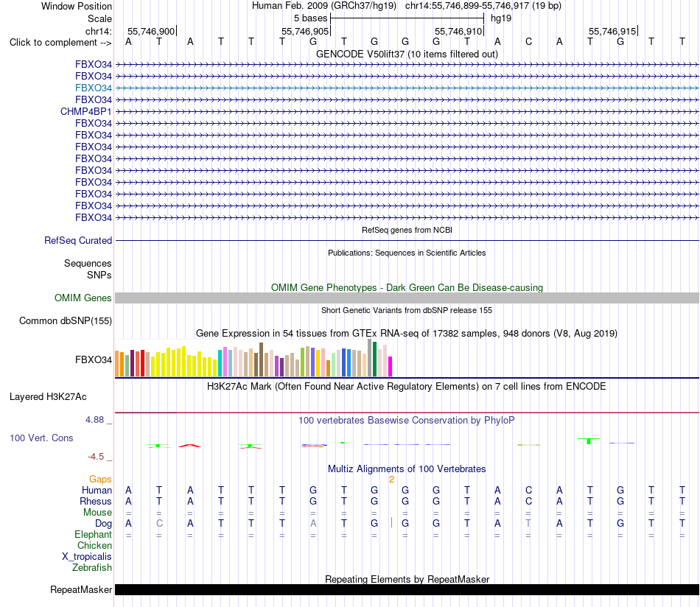700x607 pixels.
Task: Click 'Publications: Sequences in Scientific Articles' title
Action: click(x=407, y=253)
